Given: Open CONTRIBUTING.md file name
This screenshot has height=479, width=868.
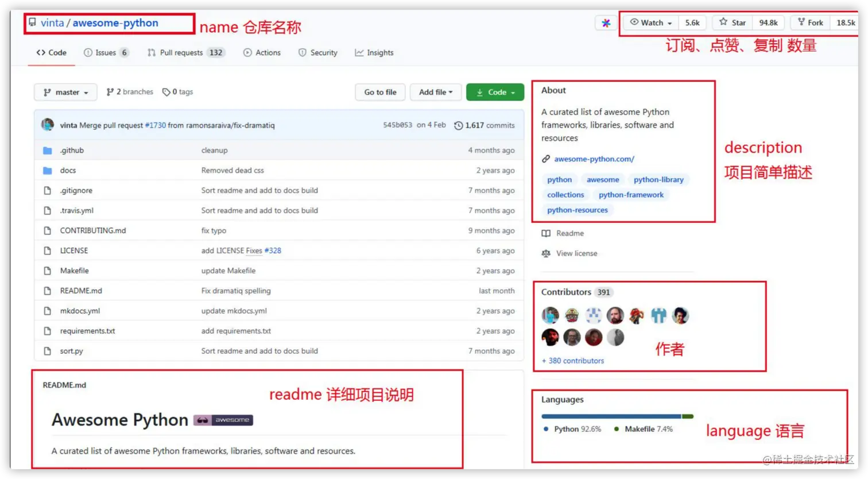Looking at the screenshot, I should [x=93, y=231].
